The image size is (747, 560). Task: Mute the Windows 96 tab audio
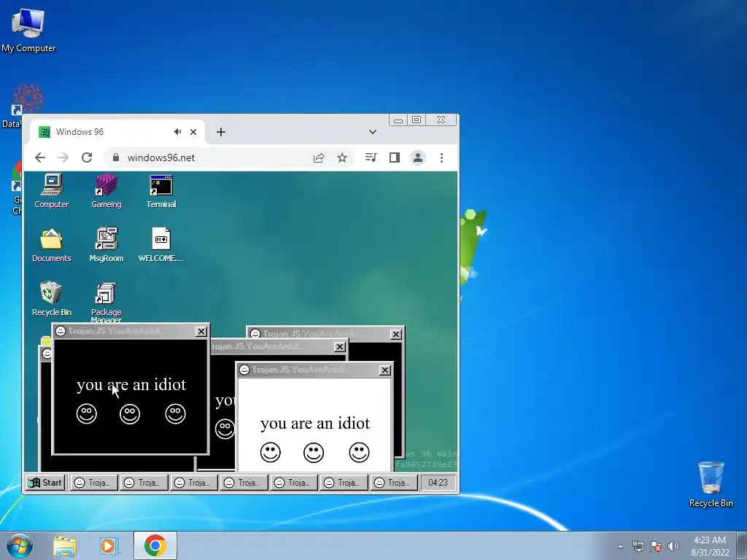click(x=178, y=132)
